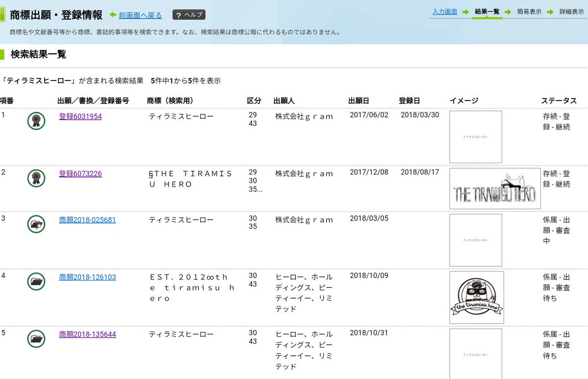The image size is (588, 379).
Task: Click application date 2018/10/09
Action: click(369, 276)
